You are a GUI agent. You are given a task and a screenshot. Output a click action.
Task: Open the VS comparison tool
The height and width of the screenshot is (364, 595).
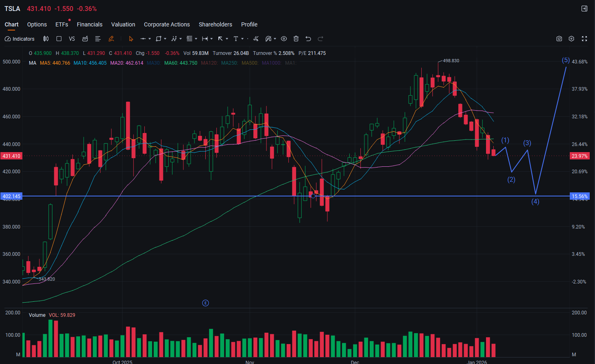click(x=72, y=39)
